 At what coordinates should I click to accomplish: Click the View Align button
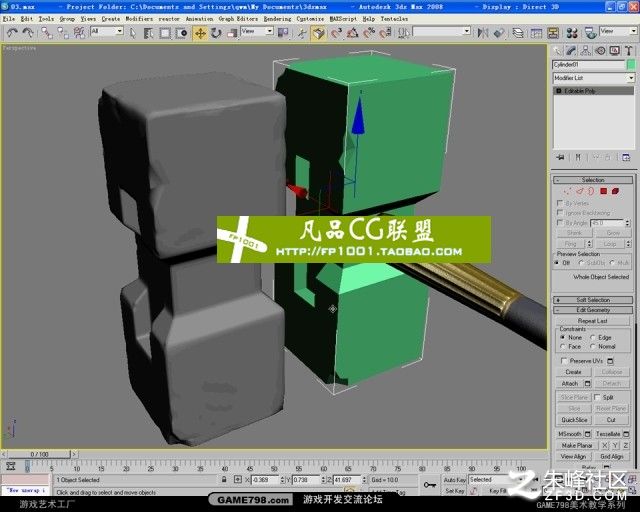[573, 456]
